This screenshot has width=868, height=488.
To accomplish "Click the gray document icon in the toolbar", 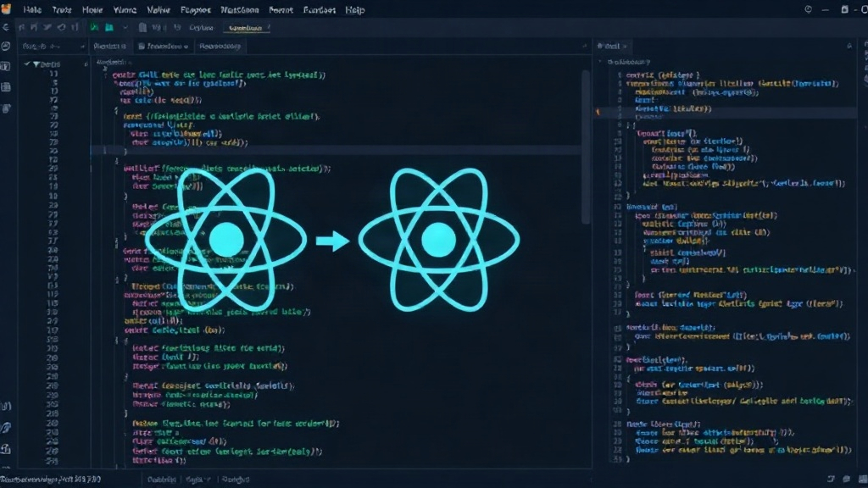I will (x=142, y=27).
